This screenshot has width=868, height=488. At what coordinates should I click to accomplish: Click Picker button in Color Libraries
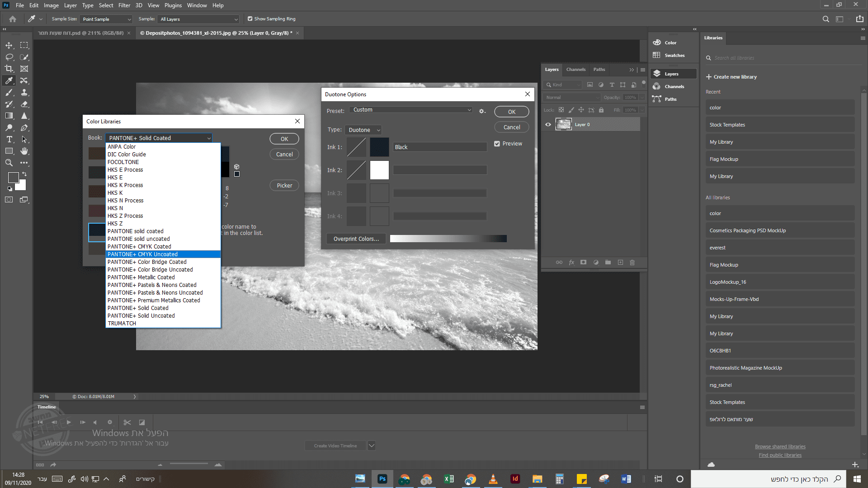coord(284,186)
